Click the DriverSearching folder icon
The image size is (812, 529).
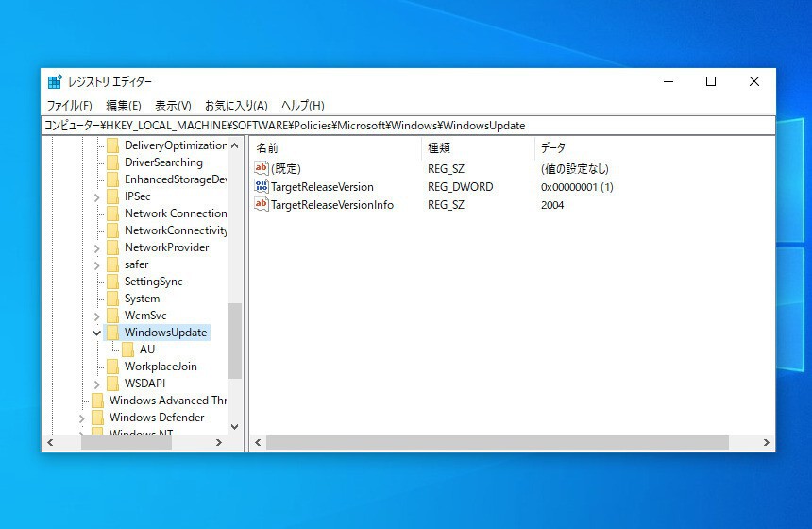pos(113,162)
